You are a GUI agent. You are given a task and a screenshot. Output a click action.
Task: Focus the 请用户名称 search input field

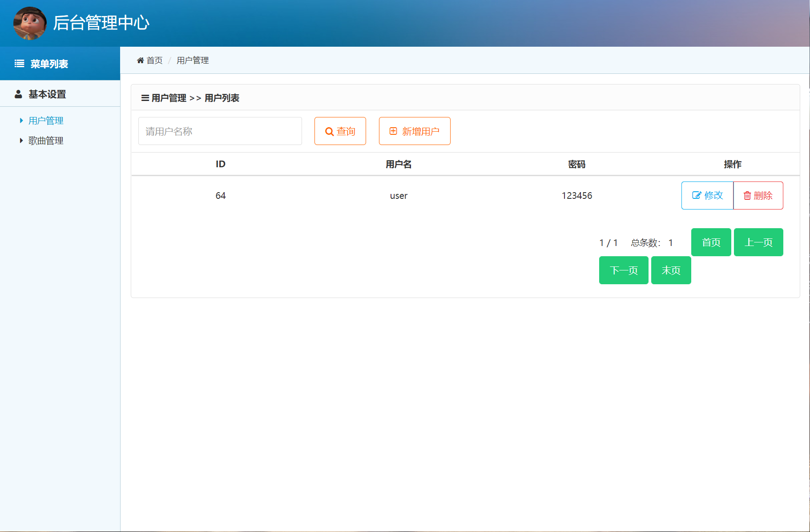point(220,131)
